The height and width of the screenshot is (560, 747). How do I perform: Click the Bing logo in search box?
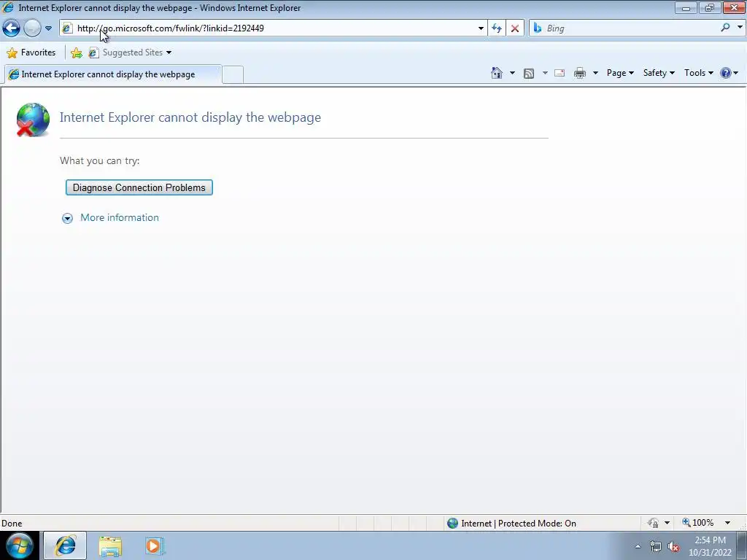point(538,28)
